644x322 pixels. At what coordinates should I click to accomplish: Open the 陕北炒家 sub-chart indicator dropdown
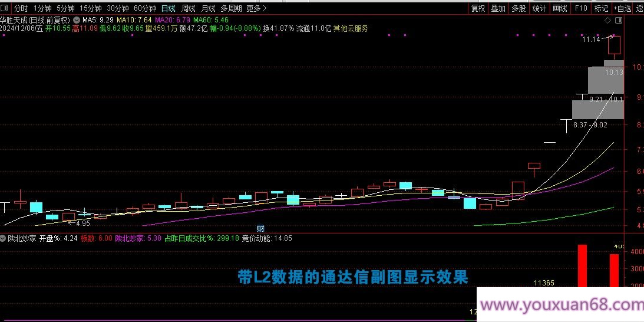click(x=4, y=238)
